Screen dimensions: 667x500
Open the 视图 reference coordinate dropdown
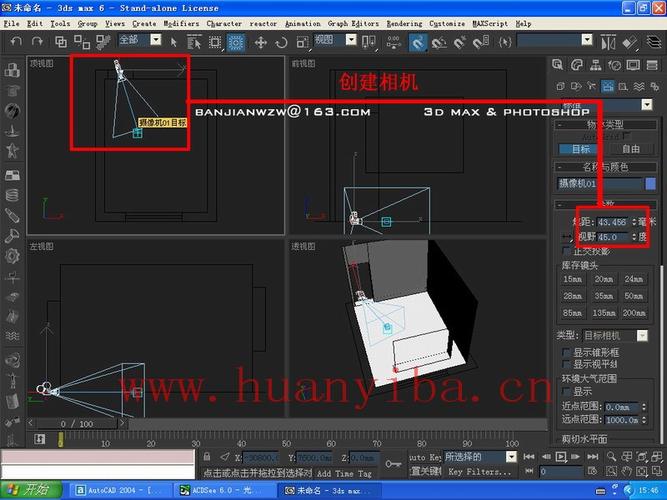[351, 40]
